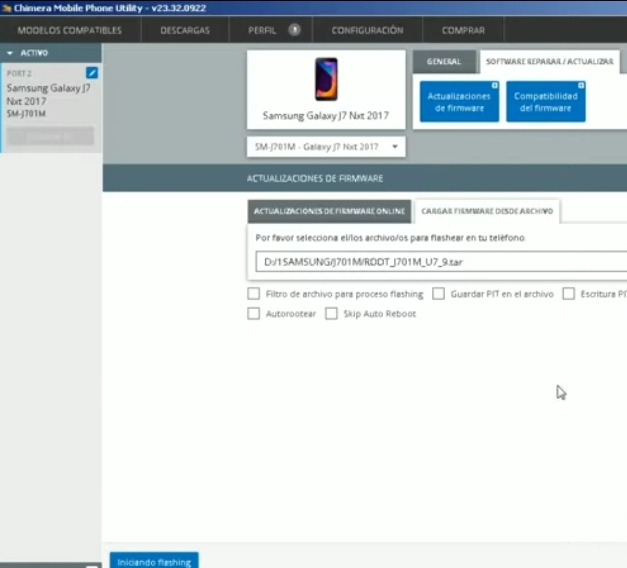Switch to the GENERAL tab
The width and height of the screenshot is (627, 568).
(444, 62)
